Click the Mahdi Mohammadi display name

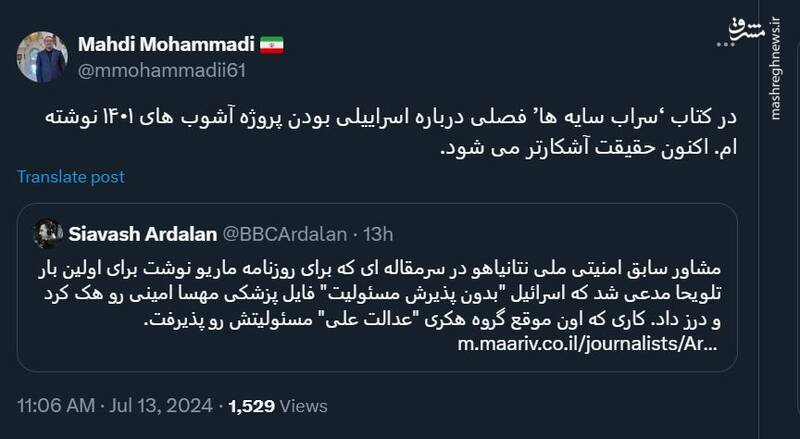[x=167, y=45]
